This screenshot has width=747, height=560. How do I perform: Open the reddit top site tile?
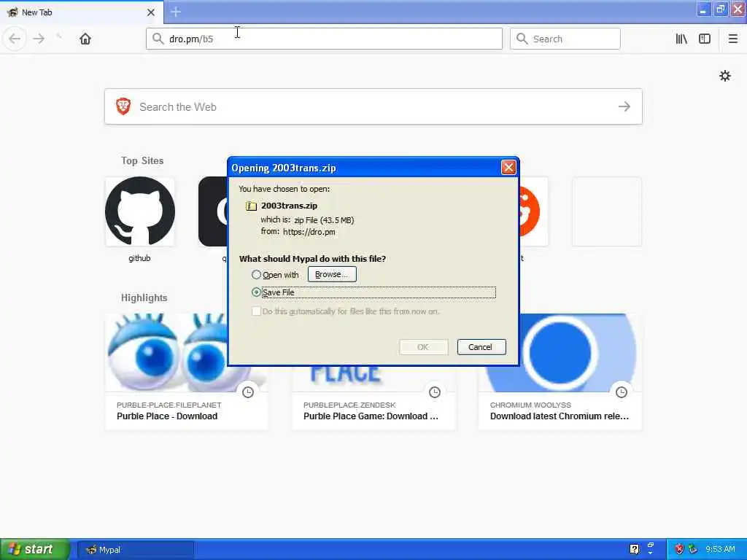pos(533,211)
